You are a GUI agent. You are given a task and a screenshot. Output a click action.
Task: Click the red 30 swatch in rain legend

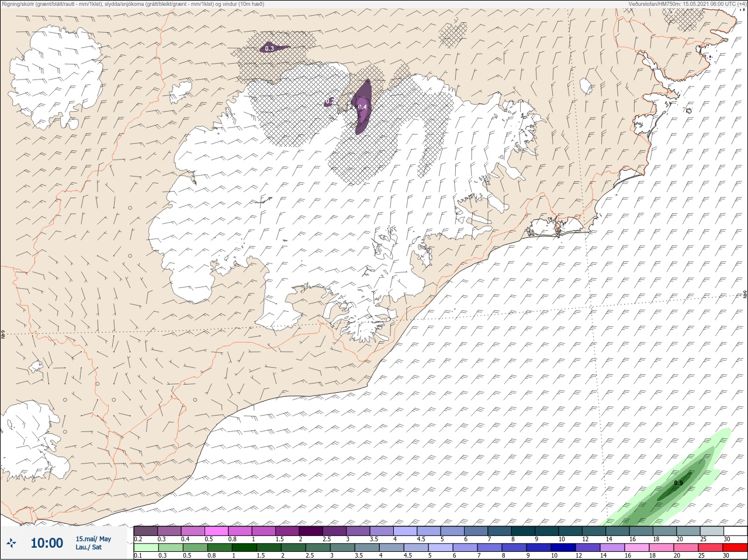(x=735, y=548)
